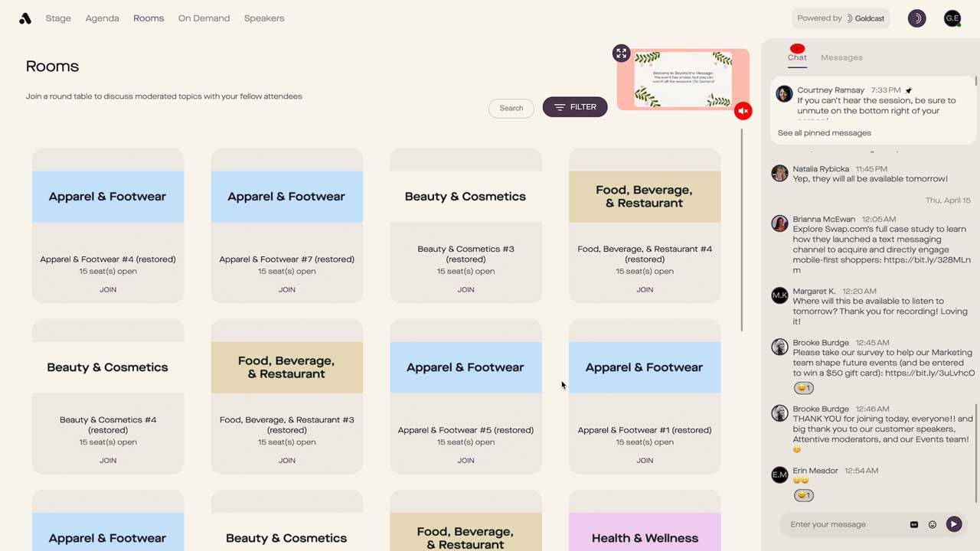Open the emoji picker in chat input

click(933, 524)
